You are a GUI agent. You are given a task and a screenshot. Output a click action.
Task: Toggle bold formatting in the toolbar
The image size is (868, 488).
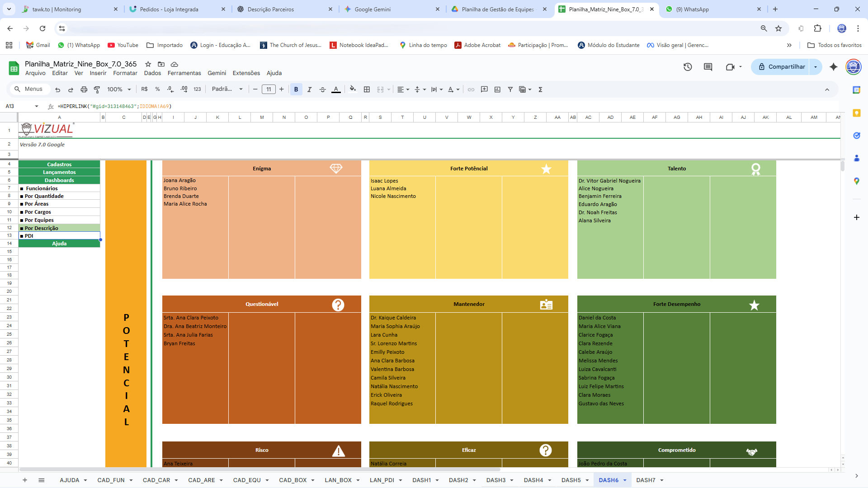pos(296,89)
